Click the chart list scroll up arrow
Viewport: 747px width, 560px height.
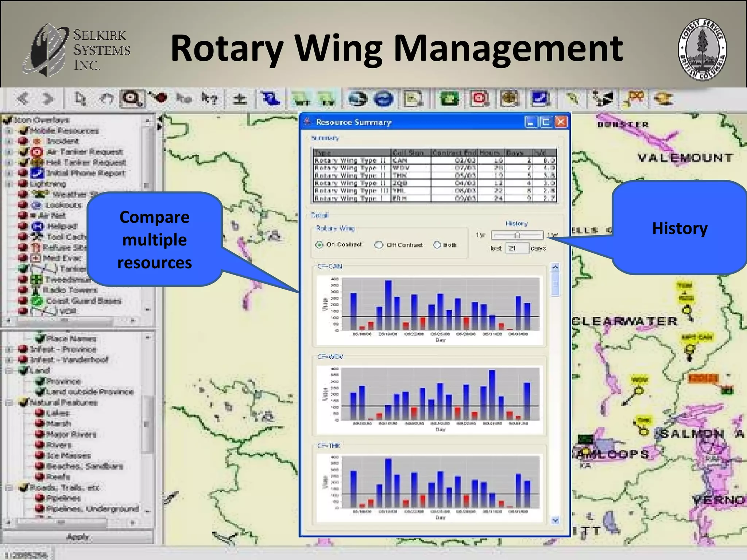click(x=555, y=267)
